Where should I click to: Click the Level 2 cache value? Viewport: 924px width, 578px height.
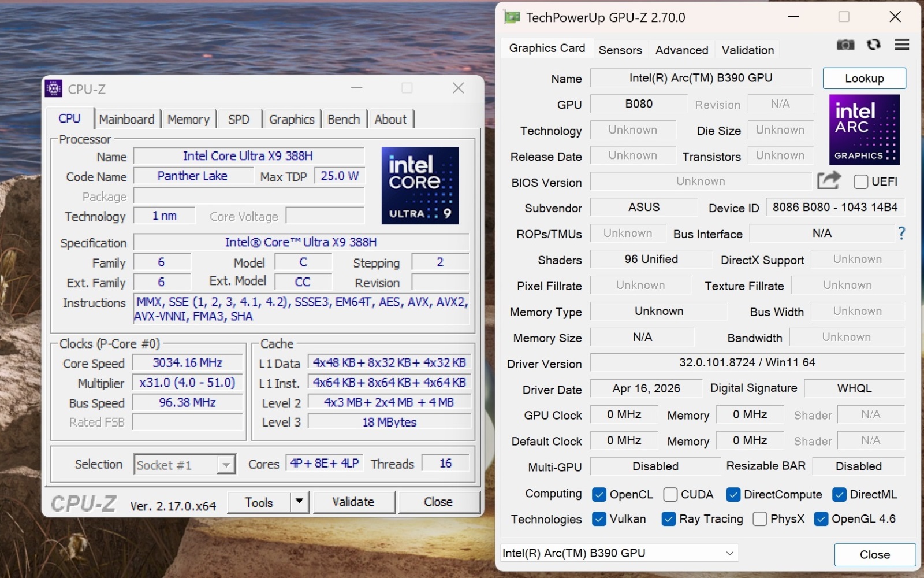click(x=389, y=402)
